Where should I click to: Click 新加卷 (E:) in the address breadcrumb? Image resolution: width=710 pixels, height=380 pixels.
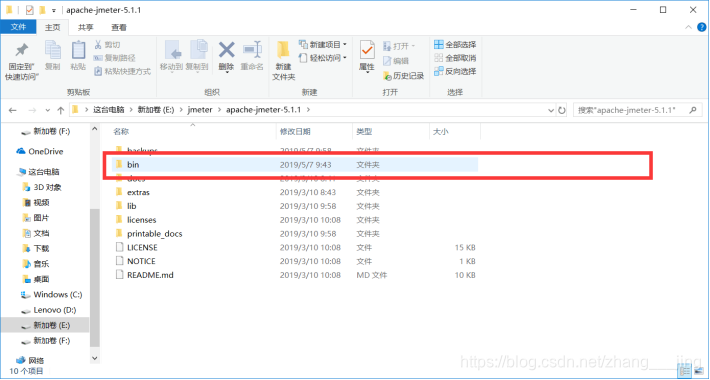[x=155, y=110]
